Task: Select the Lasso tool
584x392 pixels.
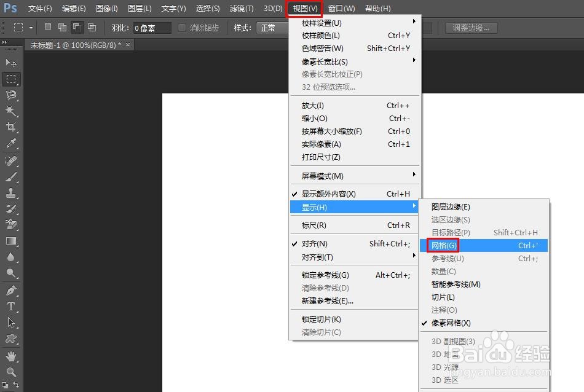Action: [11, 95]
